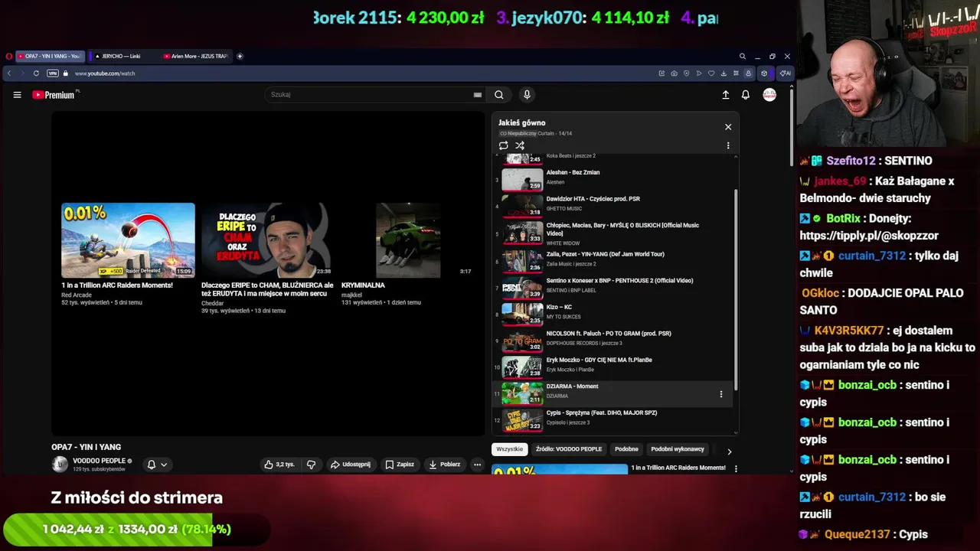Toggle playlist shuffle button
Image resolution: width=980 pixels, height=551 pixels.
tap(520, 145)
